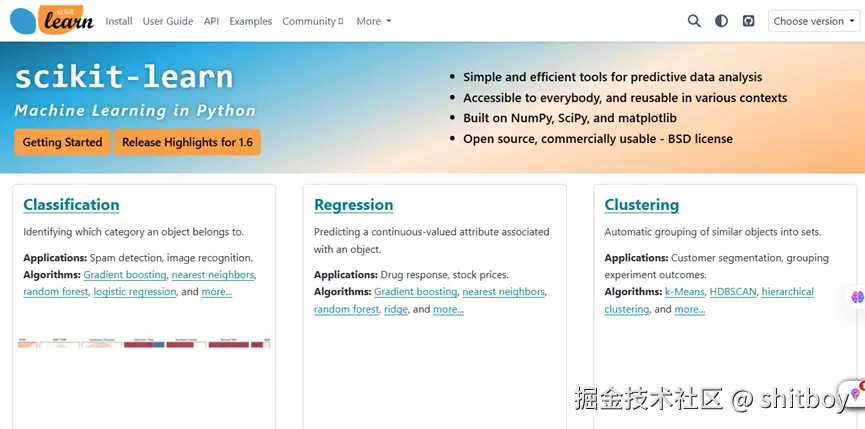Open the Choose version dropdown
The height and width of the screenshot is (429, 865).
pos(814,21)
